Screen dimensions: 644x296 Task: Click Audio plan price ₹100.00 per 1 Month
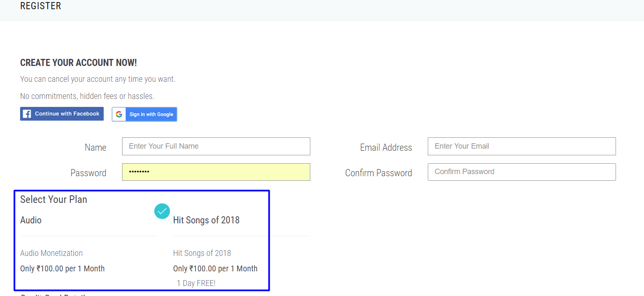62,268
